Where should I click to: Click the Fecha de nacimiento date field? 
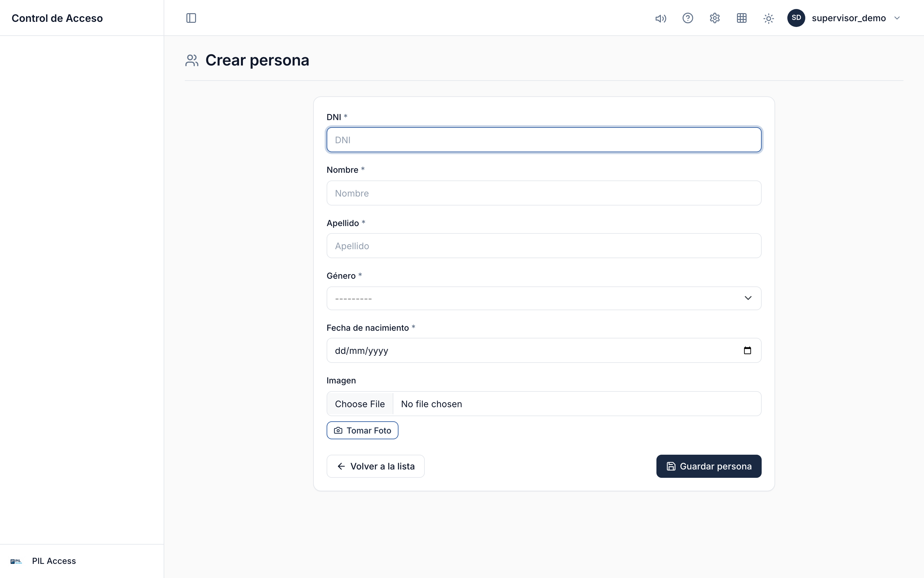pyautogui.click(x=544, y=351)
